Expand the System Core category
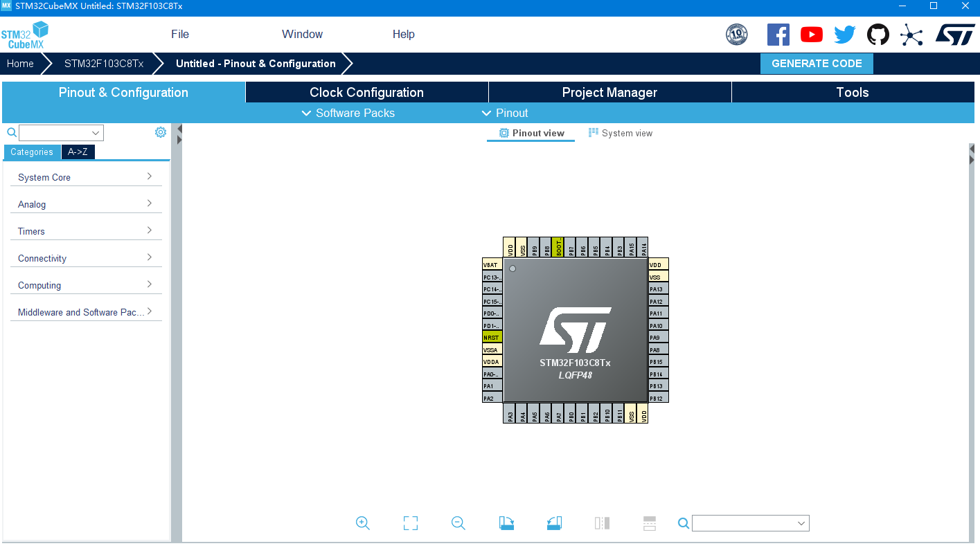The height and width of the screenshot is (546, 980). coord(86,177)
